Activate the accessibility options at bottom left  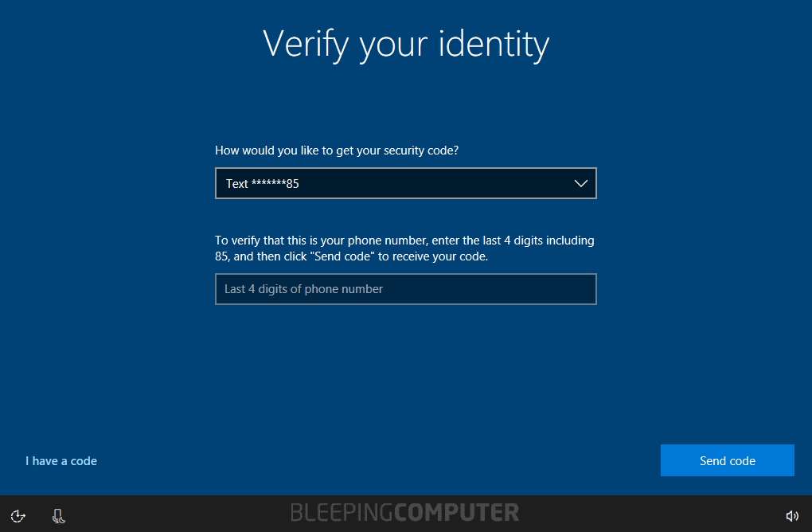(18, 515)
